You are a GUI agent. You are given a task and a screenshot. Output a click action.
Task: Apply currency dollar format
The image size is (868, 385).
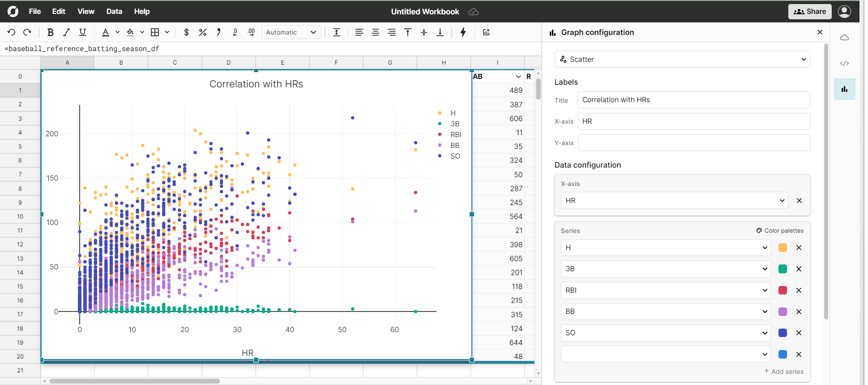(187, 32)
